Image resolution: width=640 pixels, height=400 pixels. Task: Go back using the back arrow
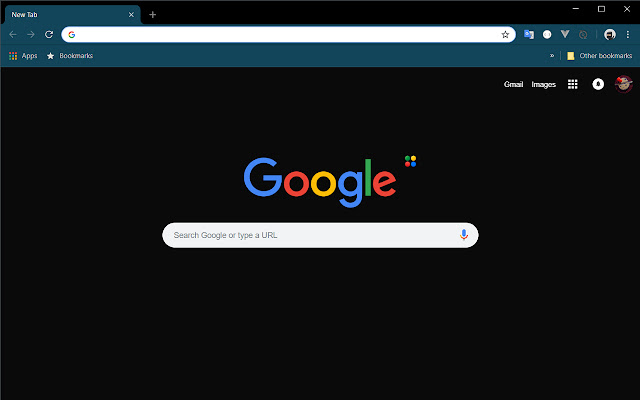13,35
